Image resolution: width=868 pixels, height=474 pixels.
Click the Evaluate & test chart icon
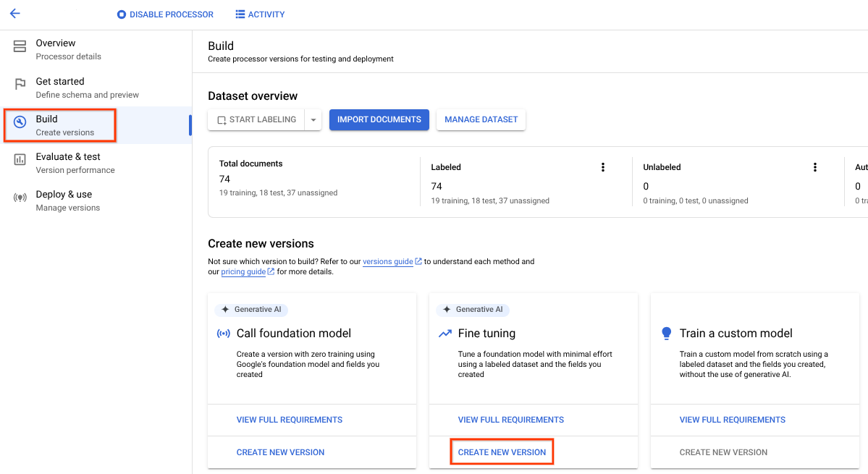[x=20, y=160]
